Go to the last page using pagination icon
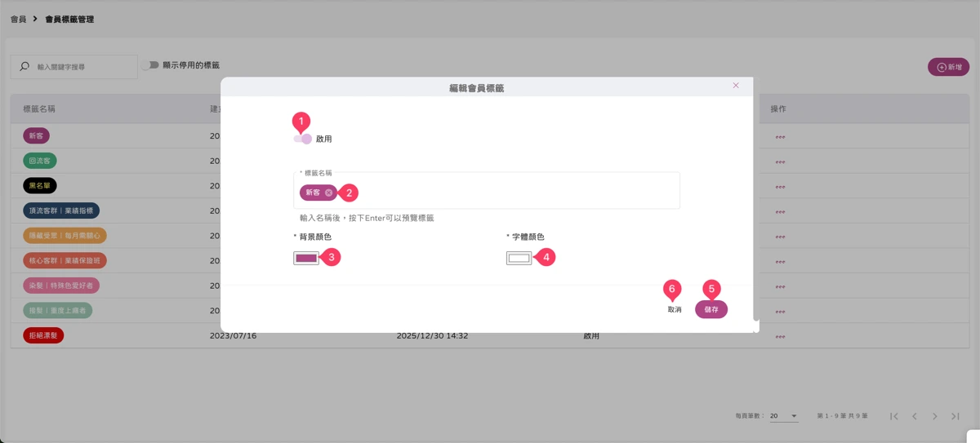Viewport: 980px width, 443px height. (955, 416)
